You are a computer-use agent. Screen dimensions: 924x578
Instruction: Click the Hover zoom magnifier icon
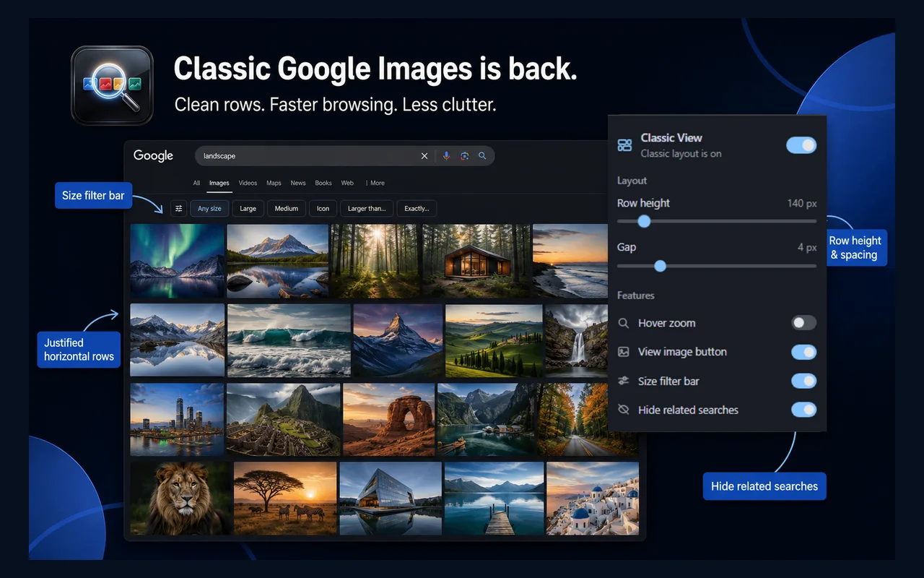click(x=624, y=323)
